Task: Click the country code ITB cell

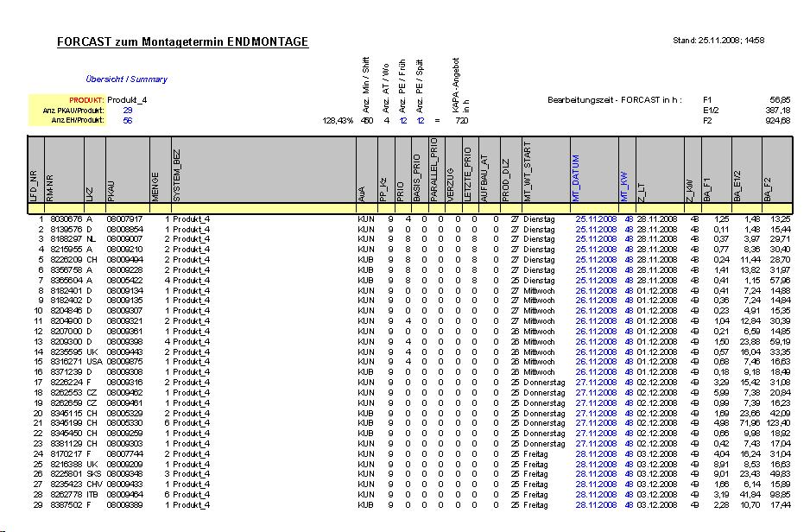Action: (x=92, y=495)
